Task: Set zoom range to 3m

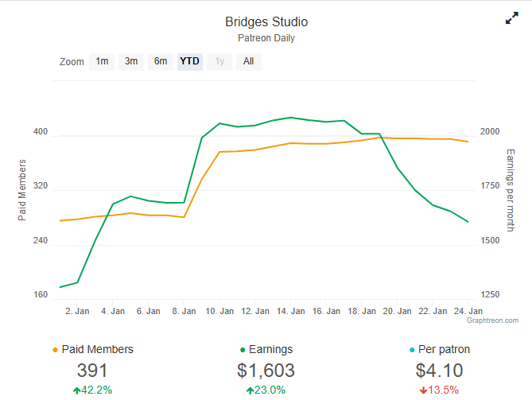Action: 131,62
